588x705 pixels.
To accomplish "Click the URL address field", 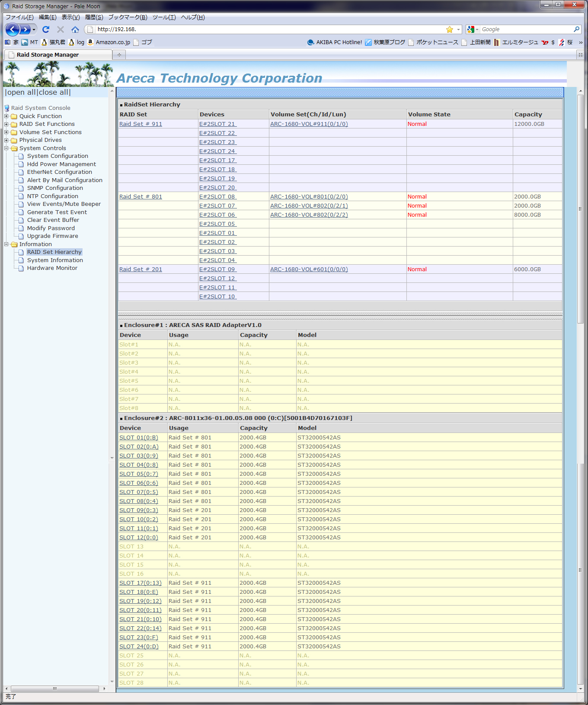I will pos(268,29).
